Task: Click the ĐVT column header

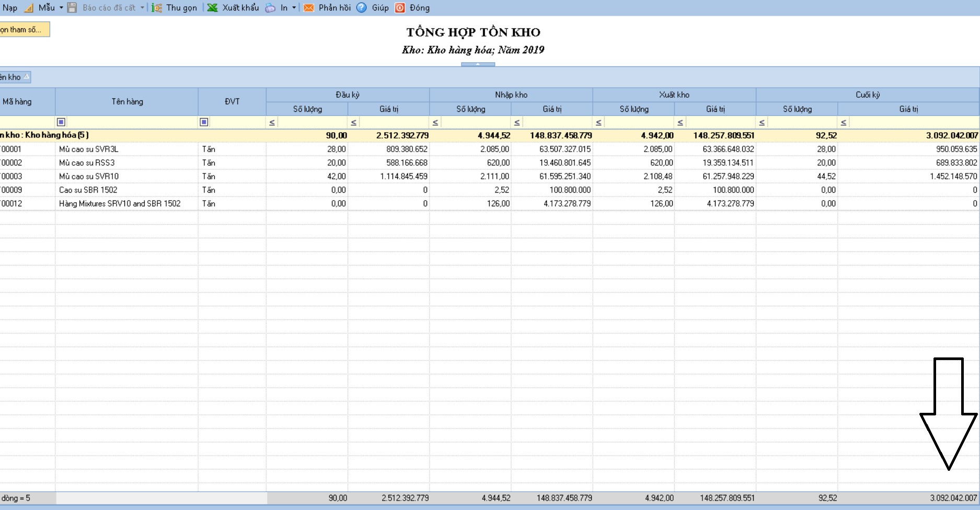Action: point(232,101)
